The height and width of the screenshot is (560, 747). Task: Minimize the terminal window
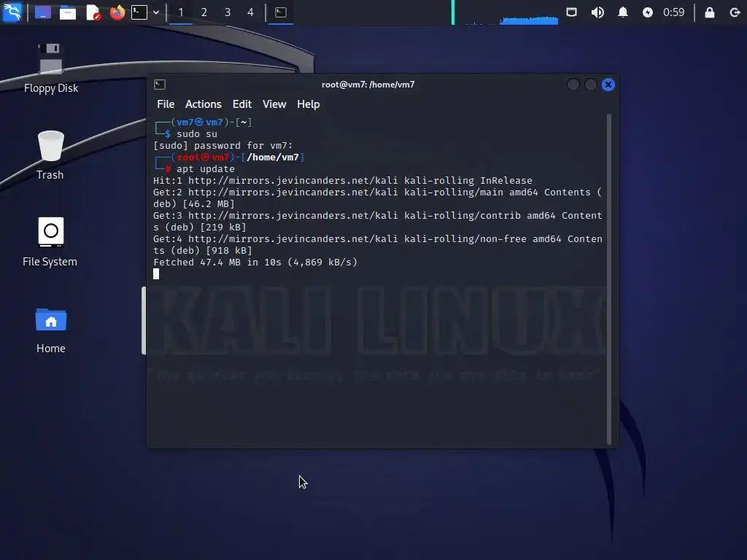coord(573,85)
